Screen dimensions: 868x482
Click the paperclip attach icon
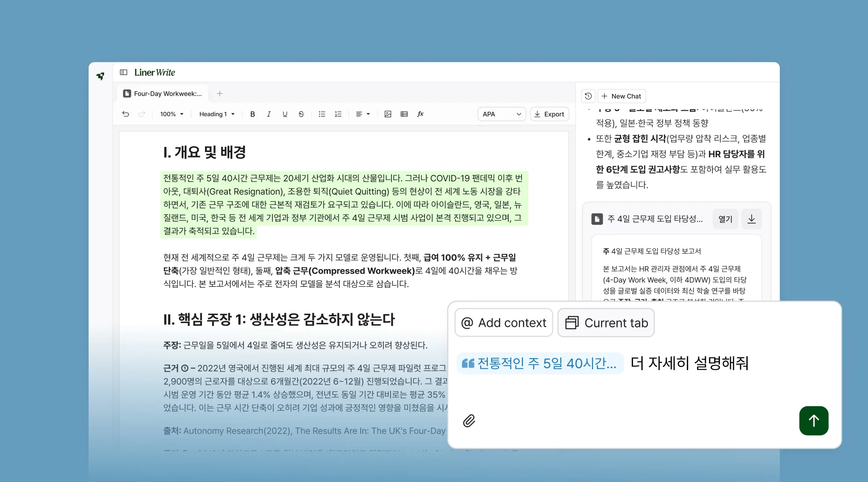tap(469, 421)
